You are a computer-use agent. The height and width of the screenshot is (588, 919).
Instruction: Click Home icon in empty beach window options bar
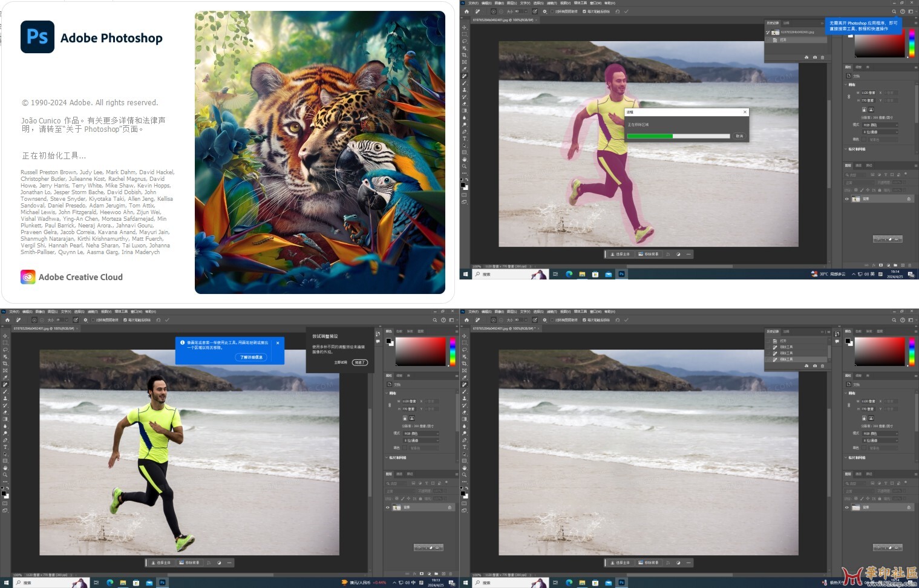[467, 320]
